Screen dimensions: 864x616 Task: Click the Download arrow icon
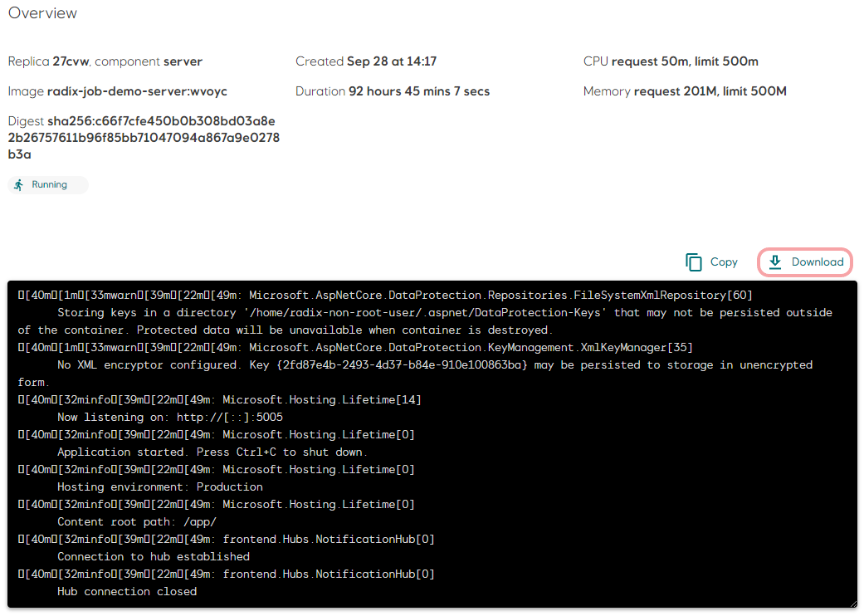click(775, 262)
